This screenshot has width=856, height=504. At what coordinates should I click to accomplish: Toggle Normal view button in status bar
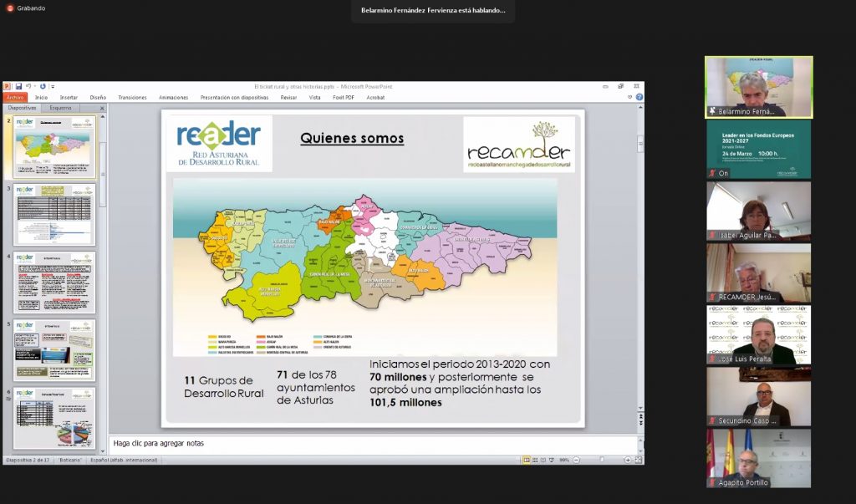point(526,460)
